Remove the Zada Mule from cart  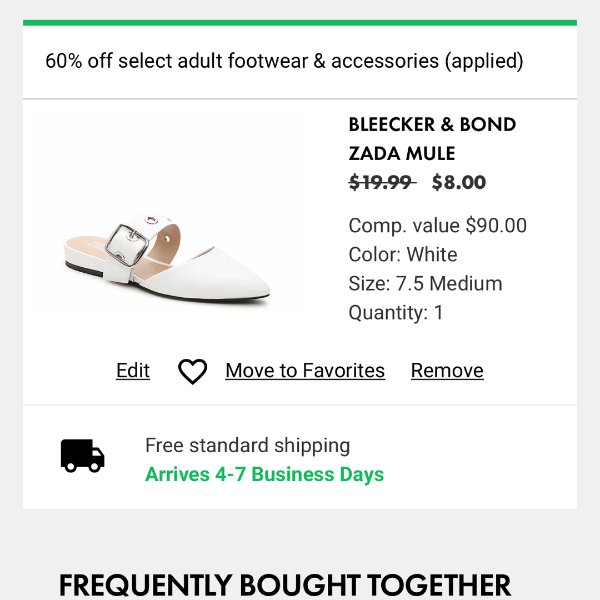click(447, 370)
